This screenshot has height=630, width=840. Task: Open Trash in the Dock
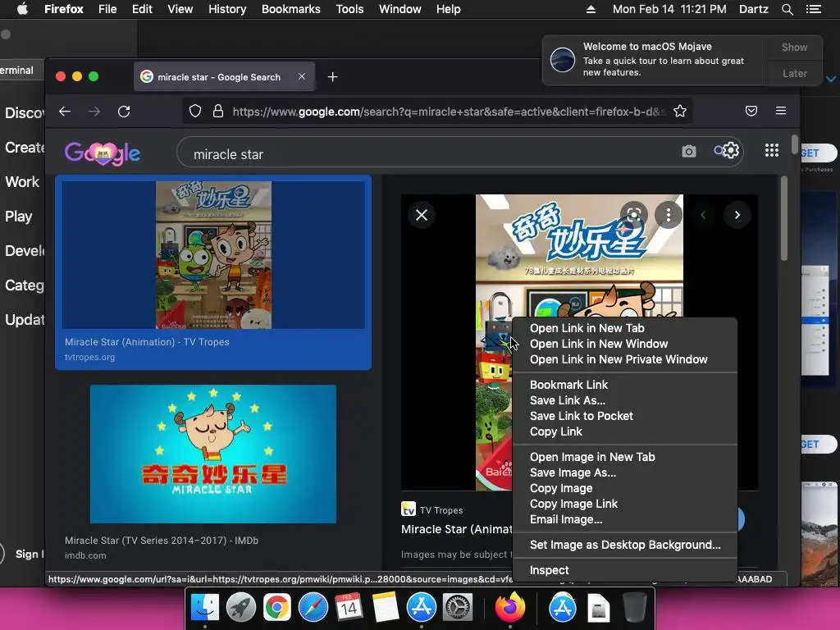(x=635, y=608)
